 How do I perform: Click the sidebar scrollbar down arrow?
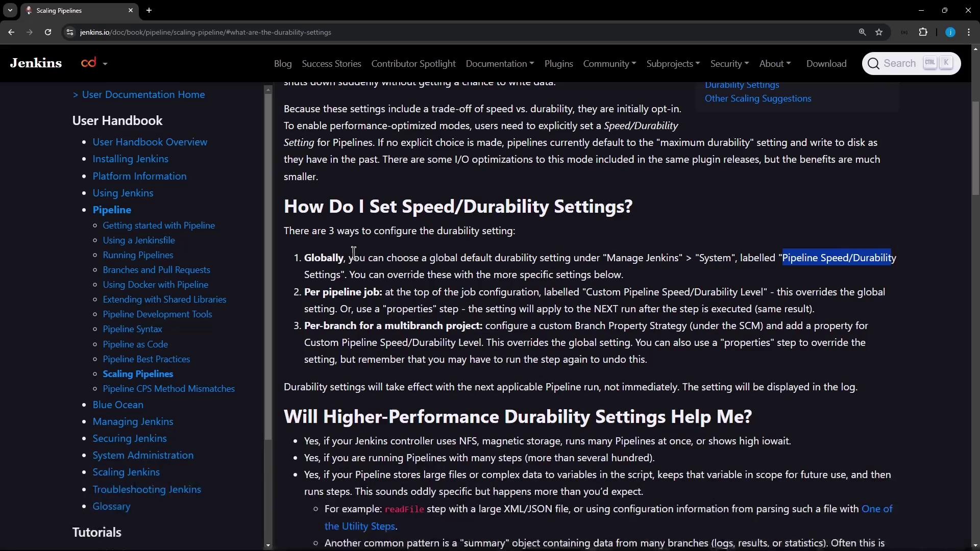click(268, 545)
